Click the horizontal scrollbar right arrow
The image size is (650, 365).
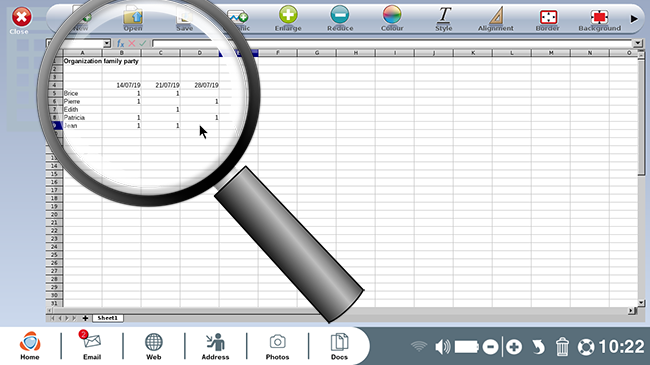coord(632,310)
